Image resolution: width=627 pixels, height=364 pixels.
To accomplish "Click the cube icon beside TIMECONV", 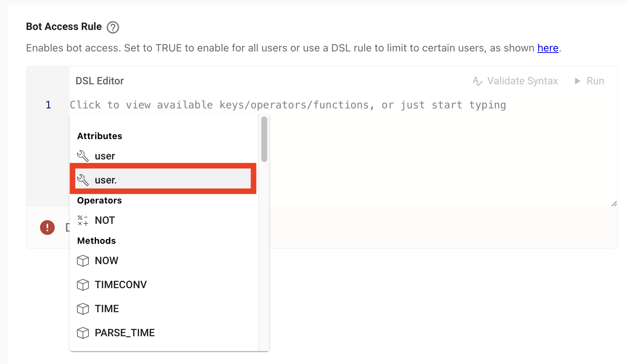I will tap(83, 285).
